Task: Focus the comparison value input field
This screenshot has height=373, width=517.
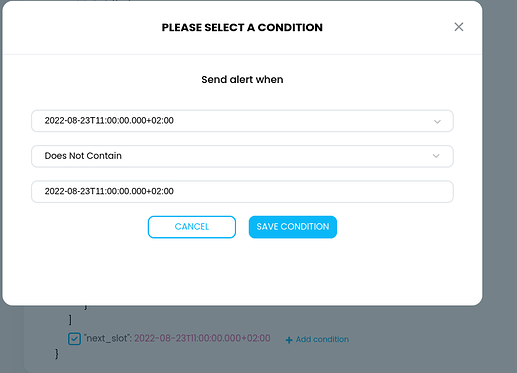Action: (x=242, y=191)
